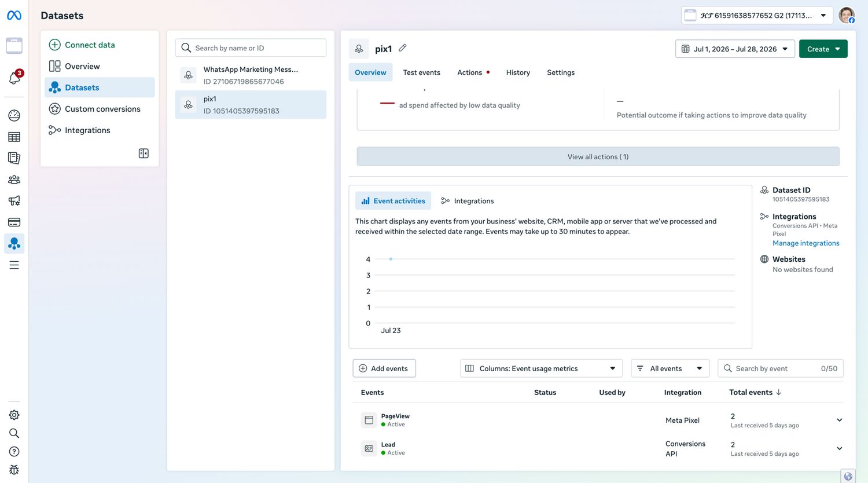The height and width of the screenshot is (483, 868).
Task: Click Manage integrations link
Action: (806, 243)
